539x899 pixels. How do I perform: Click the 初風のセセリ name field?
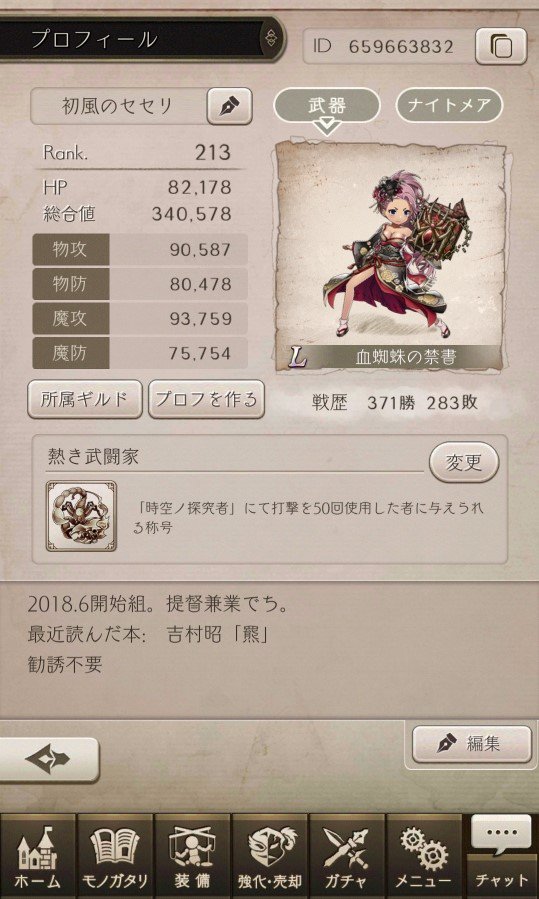click(x=118, y=106)
